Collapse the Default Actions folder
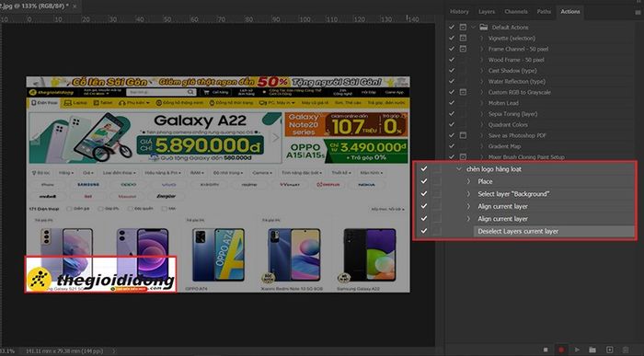The width and height of the screenshot is (644, 356). 474,27
